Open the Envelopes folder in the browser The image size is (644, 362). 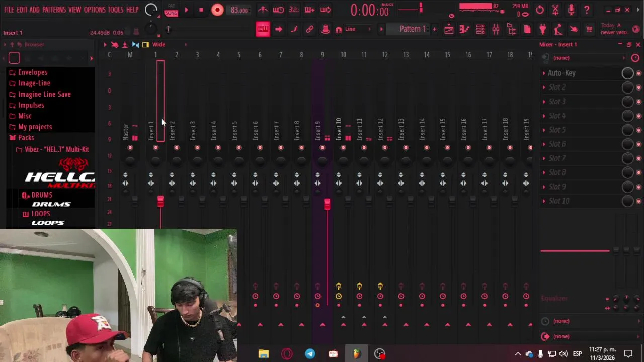(33, 72)
